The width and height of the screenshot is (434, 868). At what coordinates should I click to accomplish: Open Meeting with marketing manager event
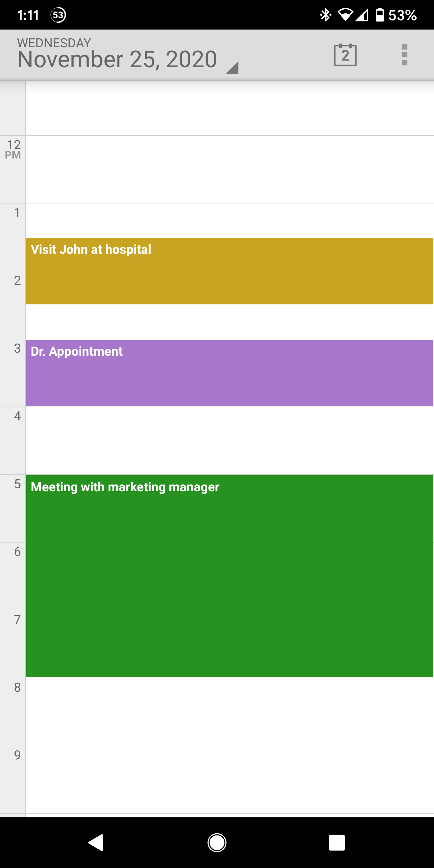229,576
